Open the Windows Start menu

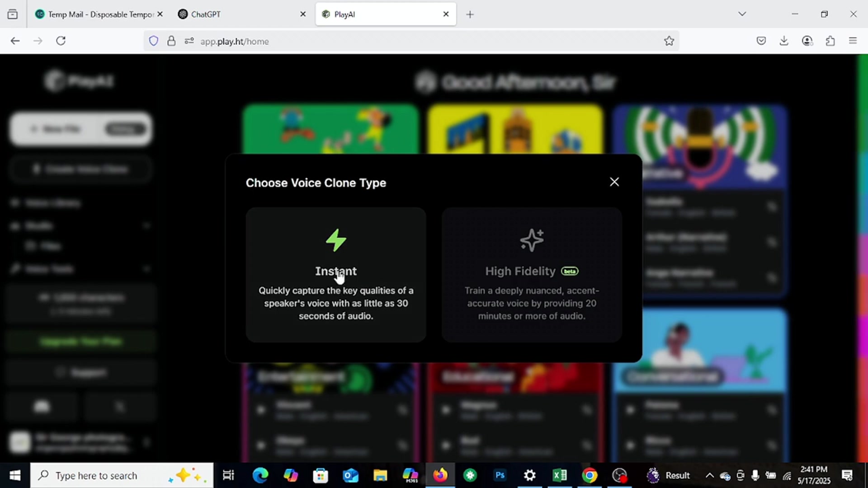click(x=15, y=475)
